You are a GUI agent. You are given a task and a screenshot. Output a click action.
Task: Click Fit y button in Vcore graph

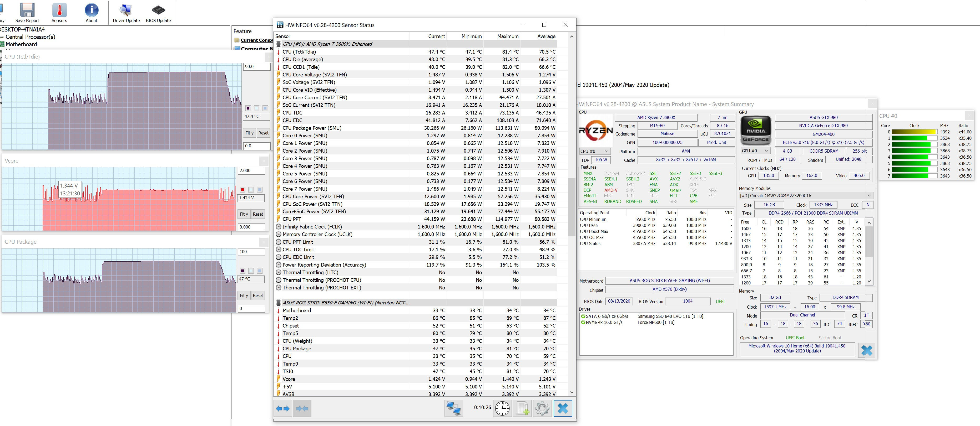click(244, 214)
